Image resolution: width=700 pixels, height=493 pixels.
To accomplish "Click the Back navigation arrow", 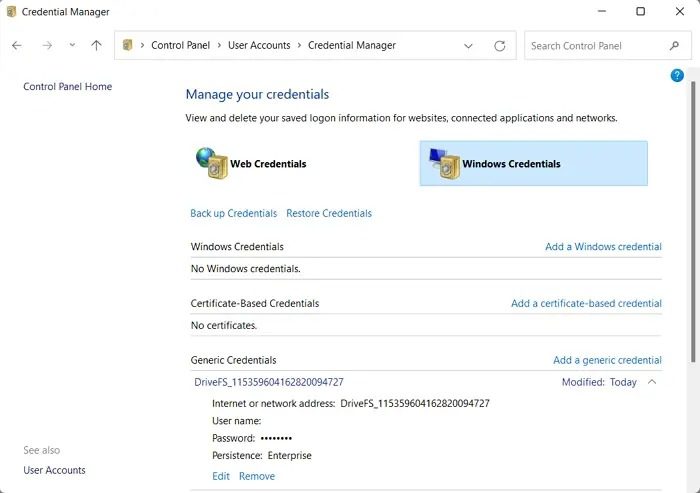I will (17, 46).
